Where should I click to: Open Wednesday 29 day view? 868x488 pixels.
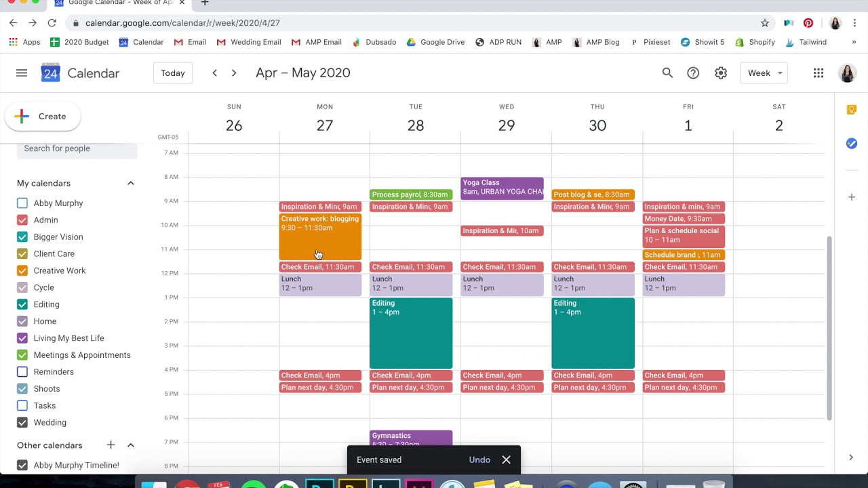[507, 125]
